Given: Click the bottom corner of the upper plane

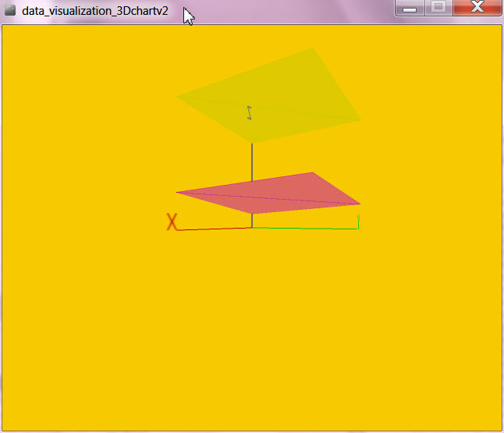Looking at the screenshot, I should point(251,143).
